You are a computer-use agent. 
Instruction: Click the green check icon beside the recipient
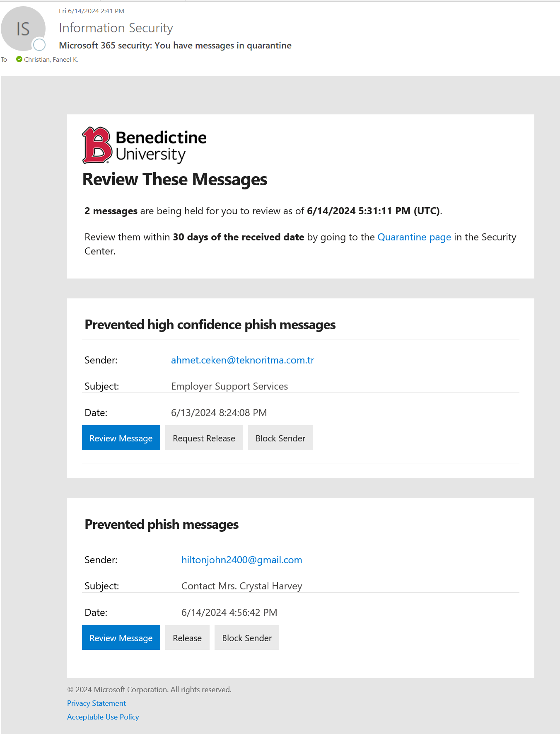19,59
